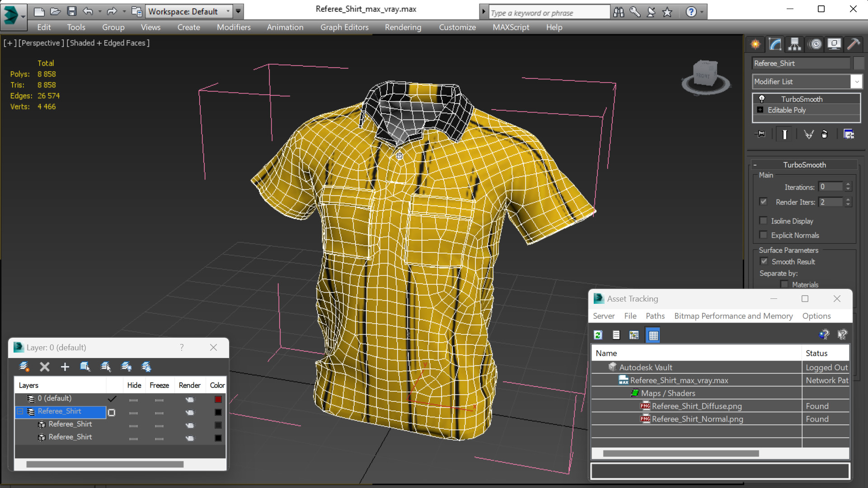Click Delete layer X icon
Image resolution: width=868 pixels, height=488 pixels.
pos(44,367)
